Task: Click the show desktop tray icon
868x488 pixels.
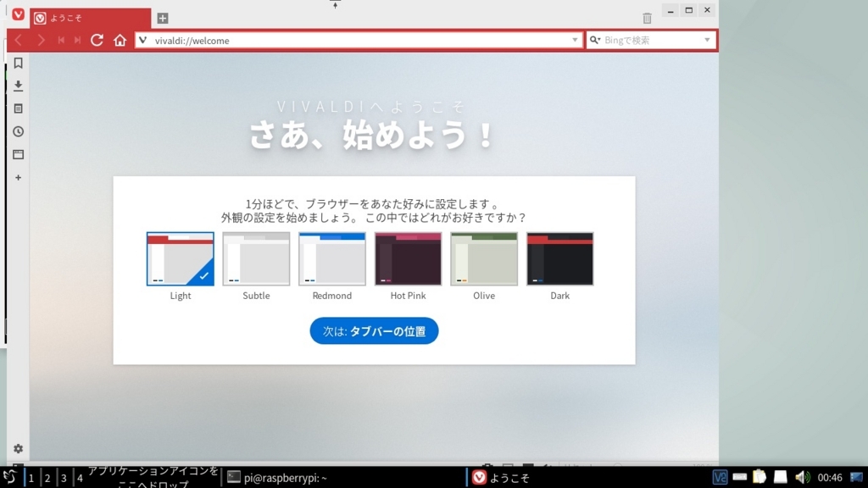Action: pos(856,477)
